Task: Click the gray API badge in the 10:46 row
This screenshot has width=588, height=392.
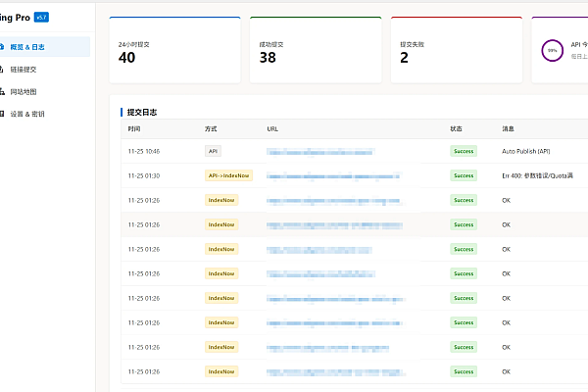Action: tap(213, 151)
